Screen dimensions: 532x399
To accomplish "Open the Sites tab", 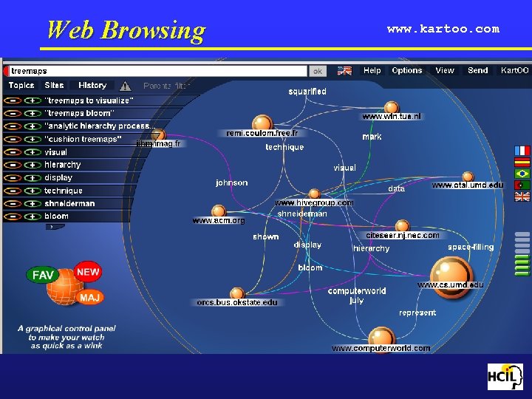I will (54, 85).
